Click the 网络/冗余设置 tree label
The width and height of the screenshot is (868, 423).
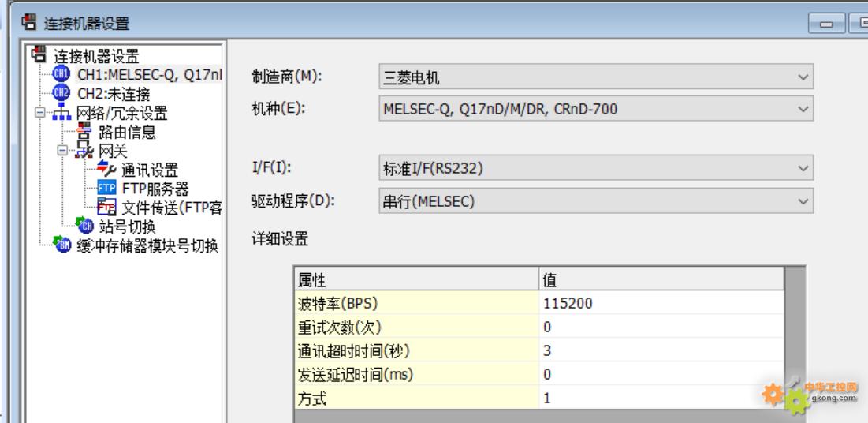(x=121, y=113)
